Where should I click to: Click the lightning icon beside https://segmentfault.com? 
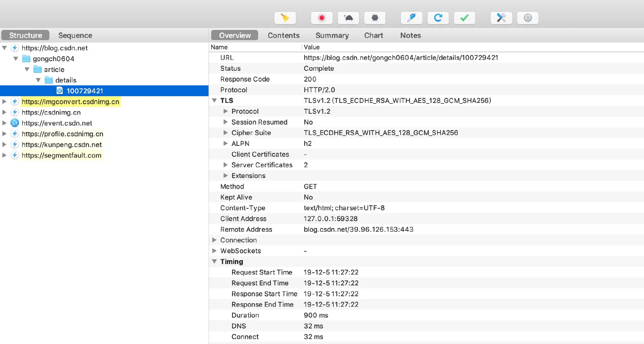[x=15, y=155]
